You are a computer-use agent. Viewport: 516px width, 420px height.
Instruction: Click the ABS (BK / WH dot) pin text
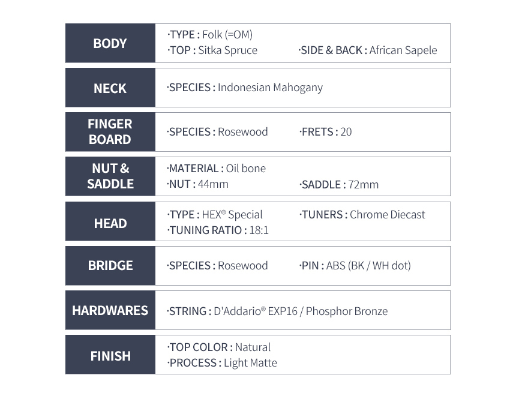[368, 266]
